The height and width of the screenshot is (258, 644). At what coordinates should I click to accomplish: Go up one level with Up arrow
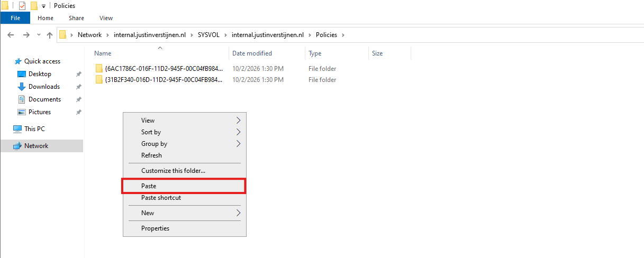(x=50, y=35)
